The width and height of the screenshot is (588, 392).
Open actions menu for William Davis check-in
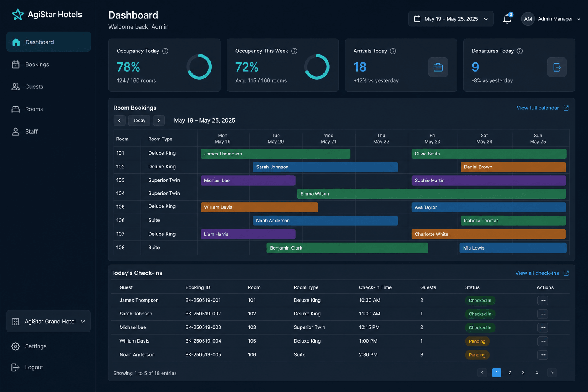coord(543,341)
